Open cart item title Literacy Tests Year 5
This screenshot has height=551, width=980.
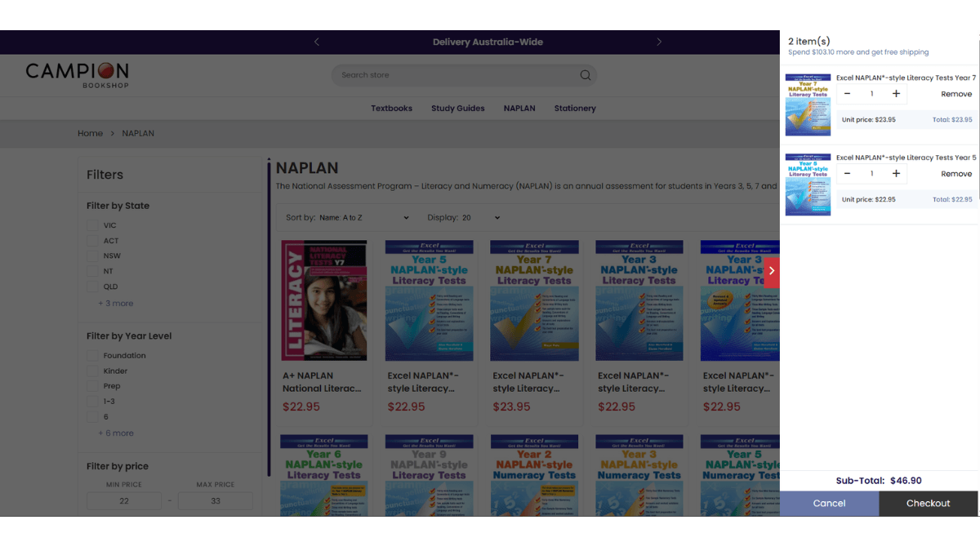906,158
